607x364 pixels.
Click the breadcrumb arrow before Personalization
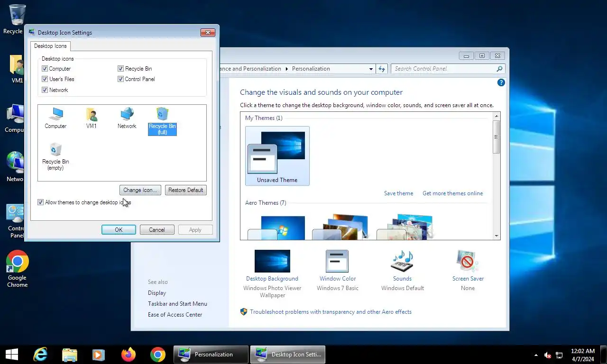pyautogui.click(x=287, y=69)
